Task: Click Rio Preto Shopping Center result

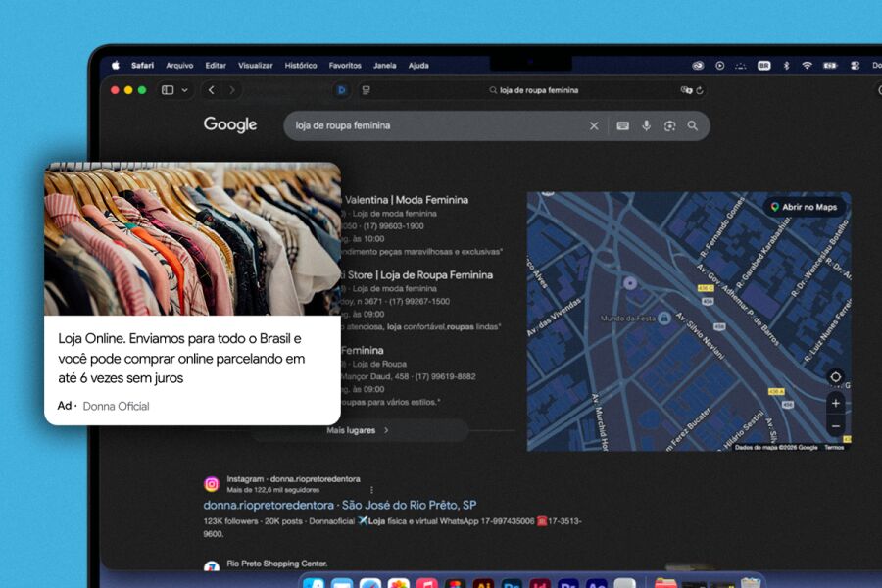Action: click(276, 563)
